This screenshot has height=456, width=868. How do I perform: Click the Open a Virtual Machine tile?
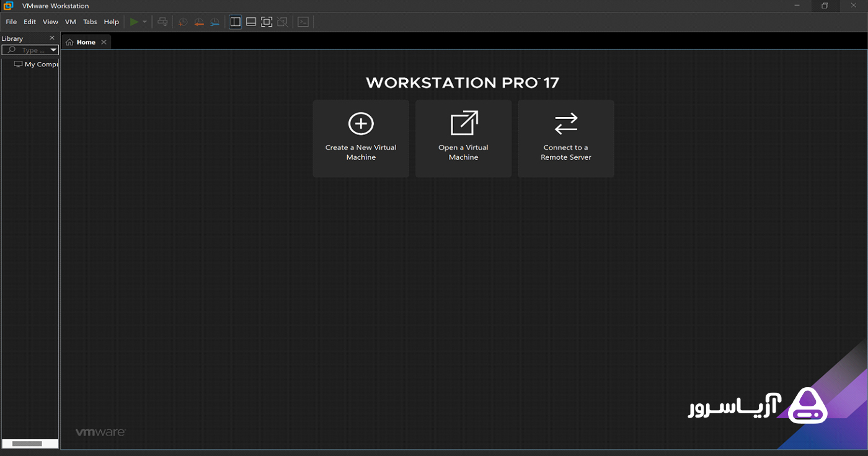(463, 139)
